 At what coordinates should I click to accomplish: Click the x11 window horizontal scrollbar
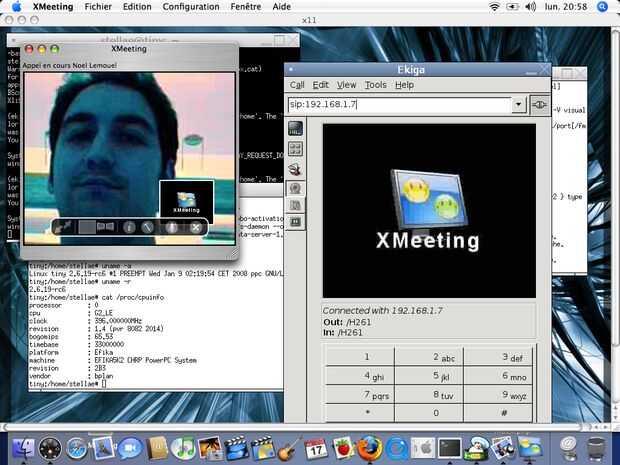coord(293,427)
